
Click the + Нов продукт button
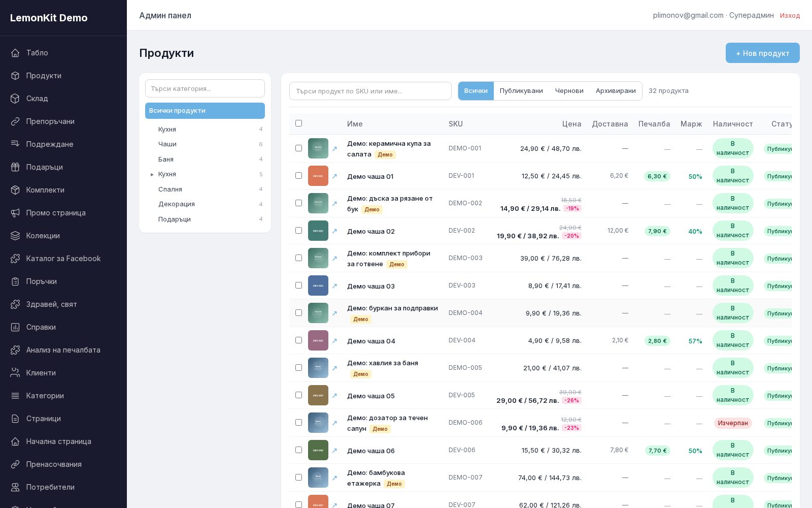[x=763, y=53]
